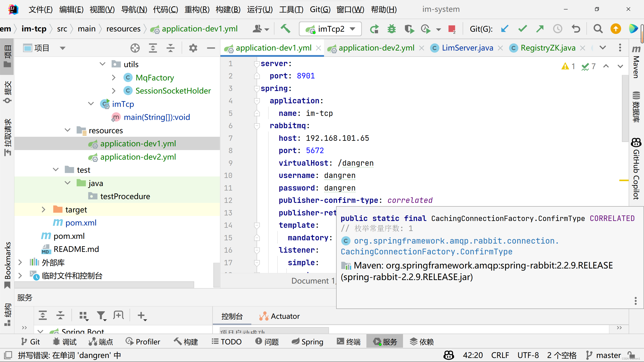Toggle the 结构 structure tool window
644x362 pixels.
[7, 312]
